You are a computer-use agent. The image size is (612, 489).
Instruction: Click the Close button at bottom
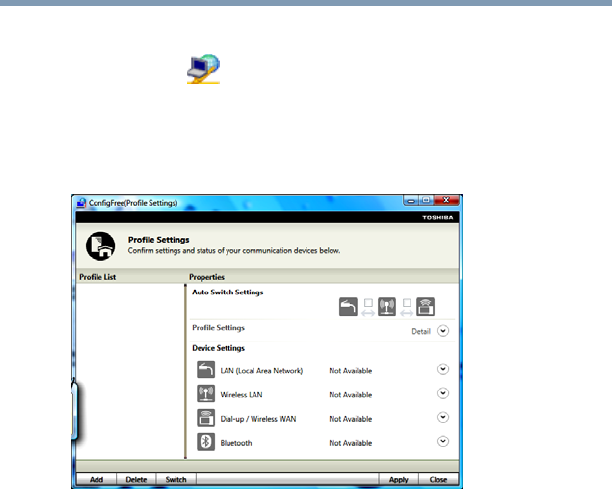click(438, 479)
